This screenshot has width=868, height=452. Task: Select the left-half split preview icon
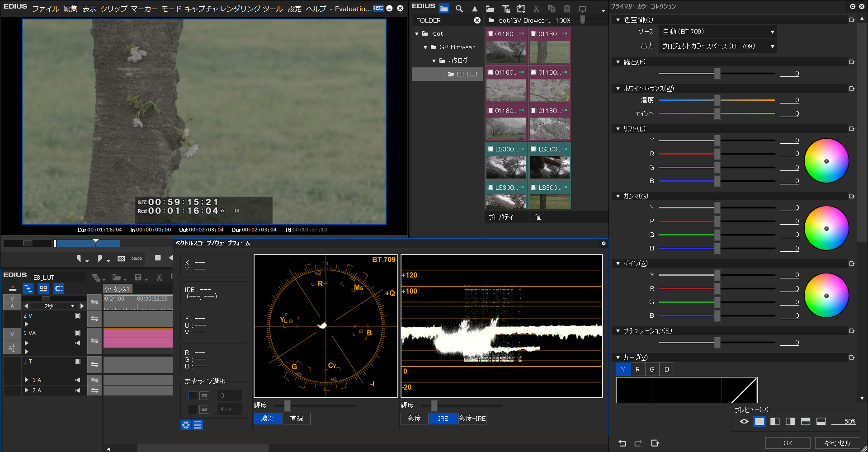775,421
